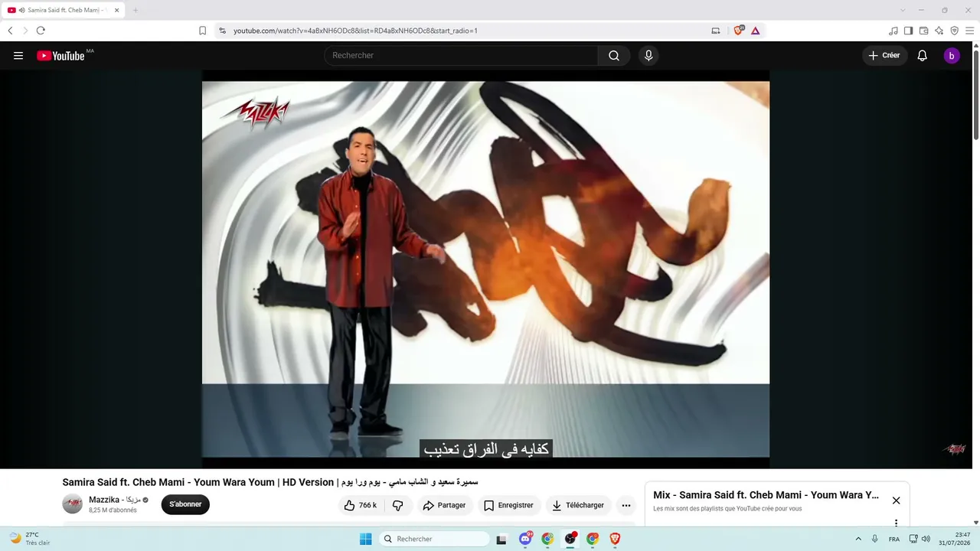Download the video with Télécharger
This screenshot has height=551, width=980.
tap(578, 505)
